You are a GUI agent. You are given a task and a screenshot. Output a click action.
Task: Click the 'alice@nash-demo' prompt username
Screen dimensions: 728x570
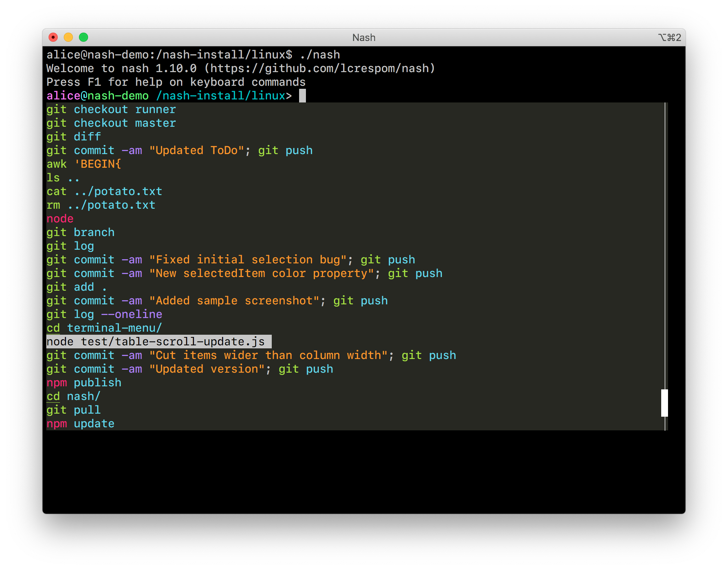[x=98, y=96]
